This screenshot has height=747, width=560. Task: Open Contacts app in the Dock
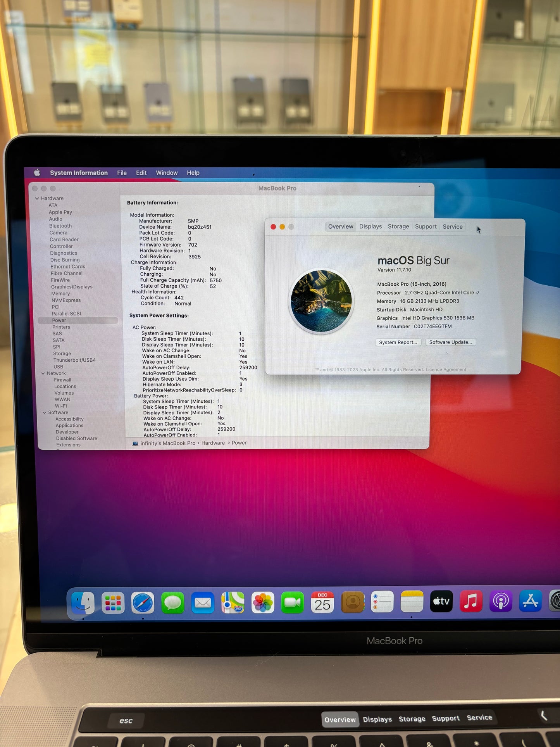pyautogui.click(x=352, y=602)
